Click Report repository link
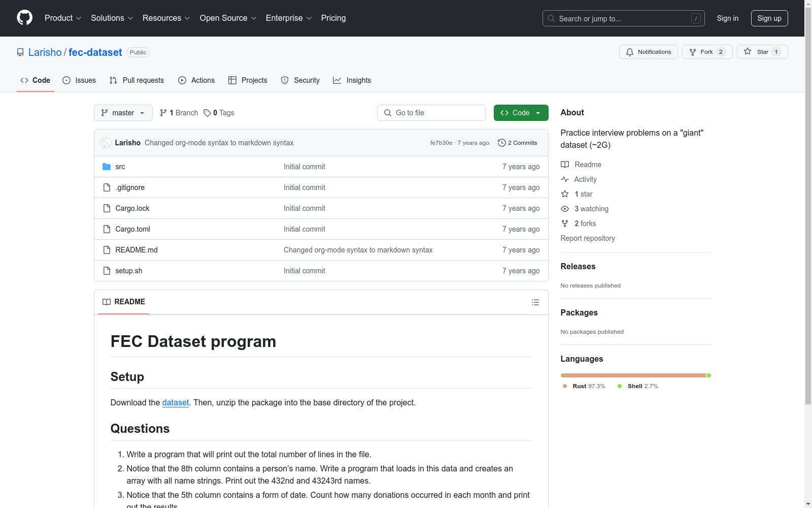 pyautogui.click(x=588, y=238)
